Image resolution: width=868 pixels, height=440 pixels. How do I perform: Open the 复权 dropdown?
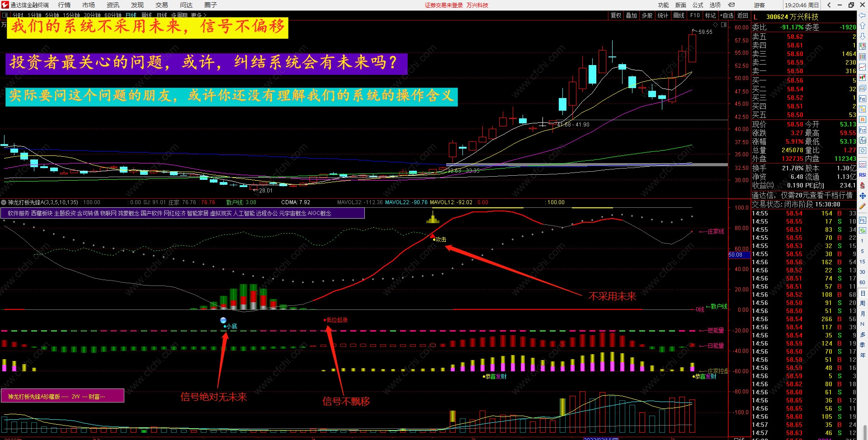[616, 15]
